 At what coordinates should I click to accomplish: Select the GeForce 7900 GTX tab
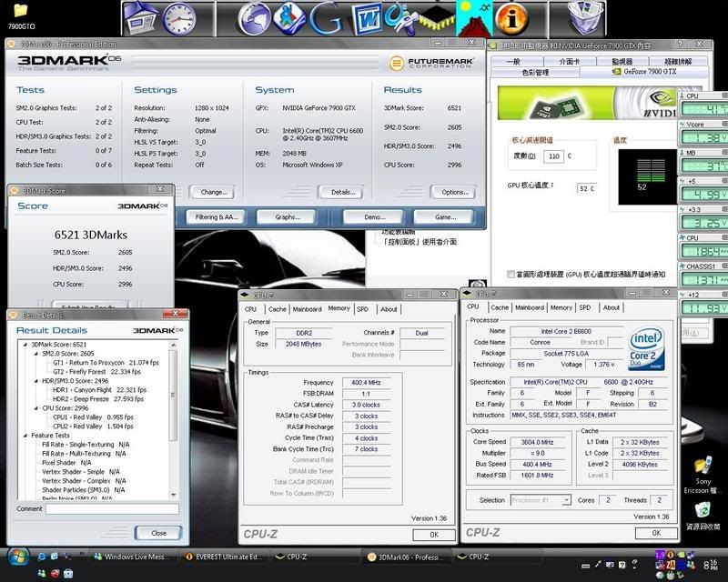[x=644, y=72]
